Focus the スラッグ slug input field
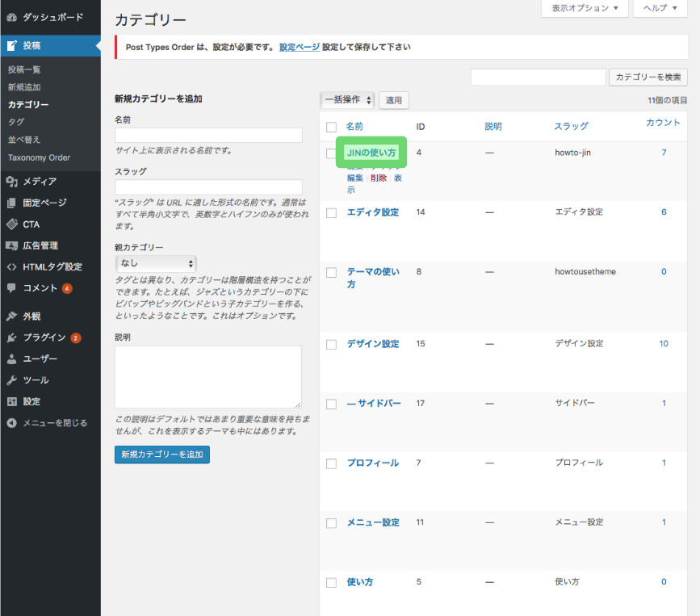 [208, 187]
